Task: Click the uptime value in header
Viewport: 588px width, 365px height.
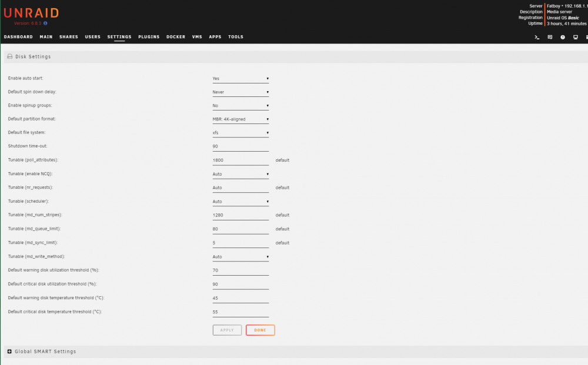Action: pyautogui.click(x=567, y=24)
